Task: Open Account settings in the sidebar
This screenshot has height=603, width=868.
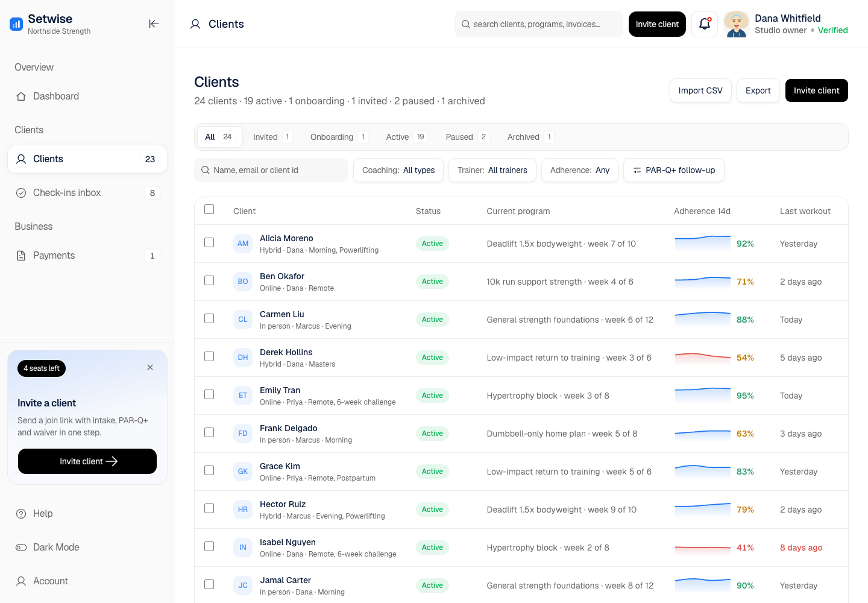Action: click(x=87, y=581)
